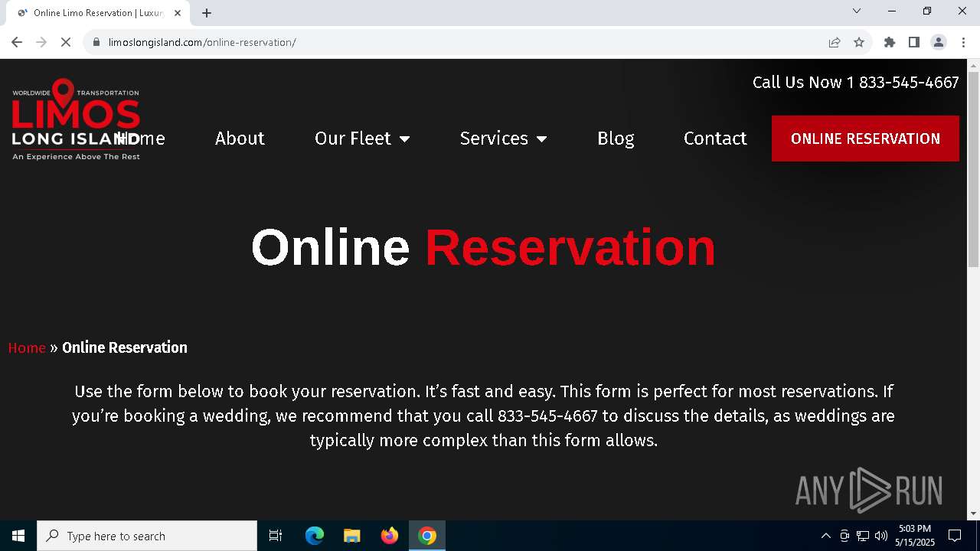Screen dimensions: 980x551
Task: Click the taskbar search box
Action: [147, 536]
